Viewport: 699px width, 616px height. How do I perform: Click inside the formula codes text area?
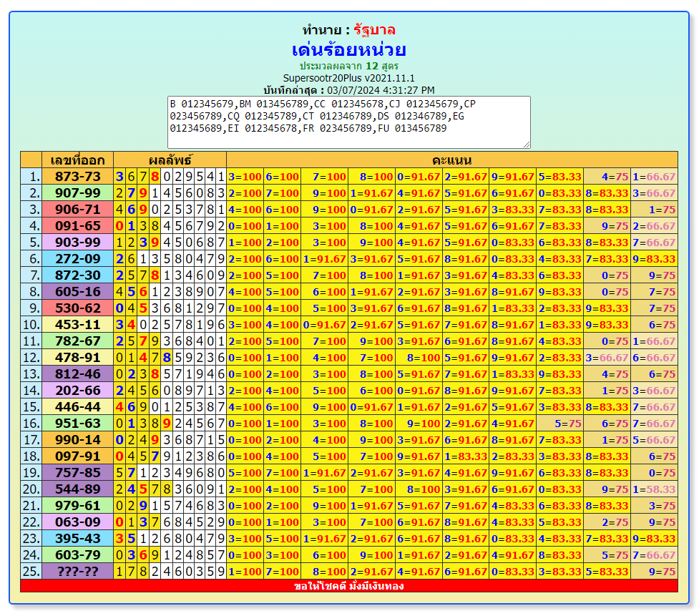[x=348, y=122]
